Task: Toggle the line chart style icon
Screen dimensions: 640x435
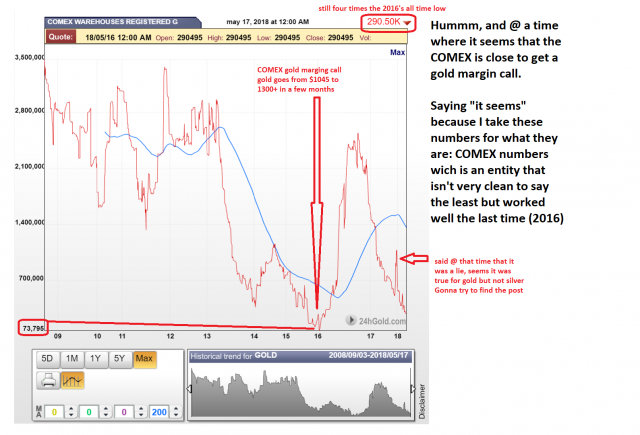Action: (73, 380)
